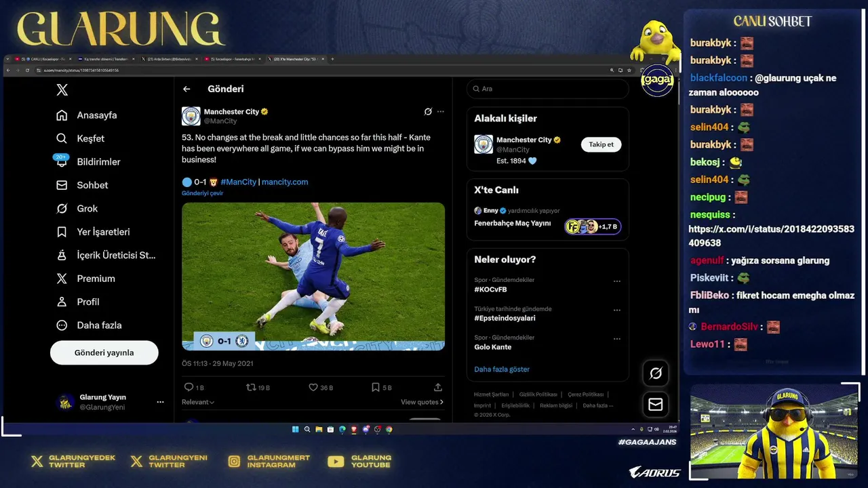Image resolution: width=868 pixels, height=488 pixels.
Task: Open Fenerbahçe Maç Yayını live space
Action: coord(512,224)
